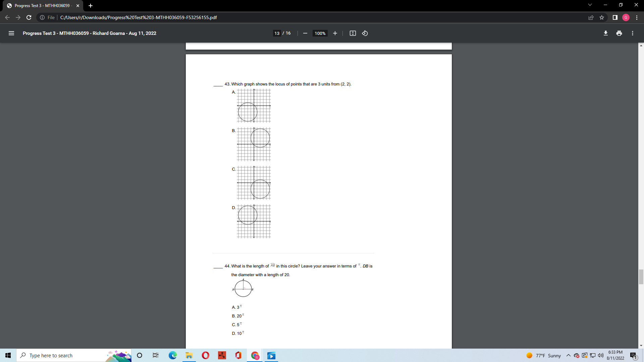Expand hidden system tray icons

569,355
